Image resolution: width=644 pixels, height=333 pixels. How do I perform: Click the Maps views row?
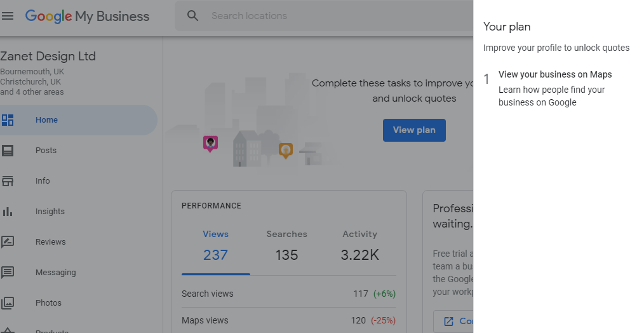click(x=288, y=321)
